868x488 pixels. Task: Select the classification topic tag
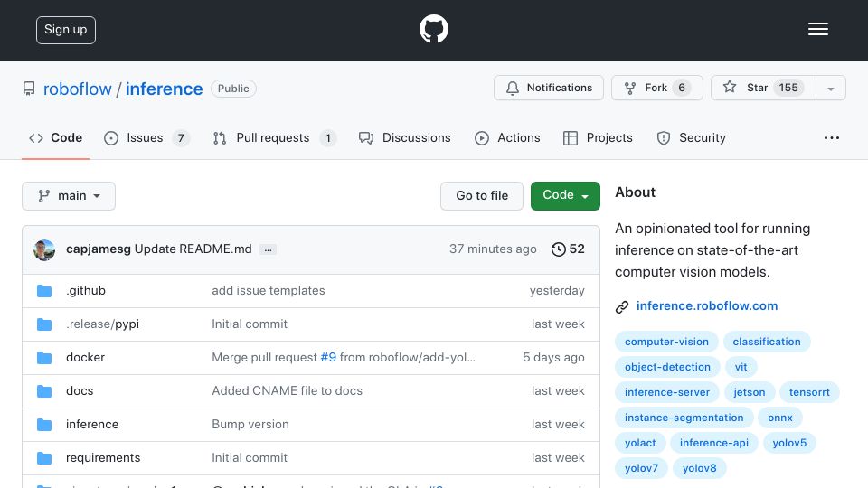coord(767,342)
